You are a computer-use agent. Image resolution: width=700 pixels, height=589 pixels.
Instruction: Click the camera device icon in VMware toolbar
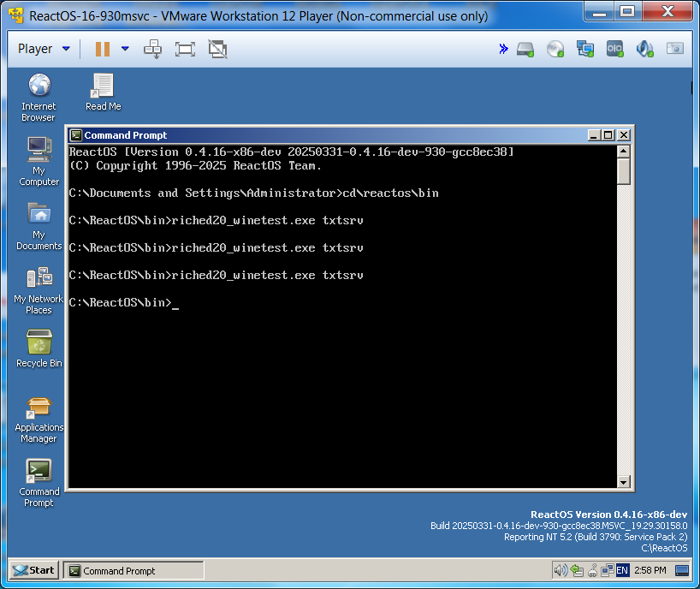(x=675, y=48)
